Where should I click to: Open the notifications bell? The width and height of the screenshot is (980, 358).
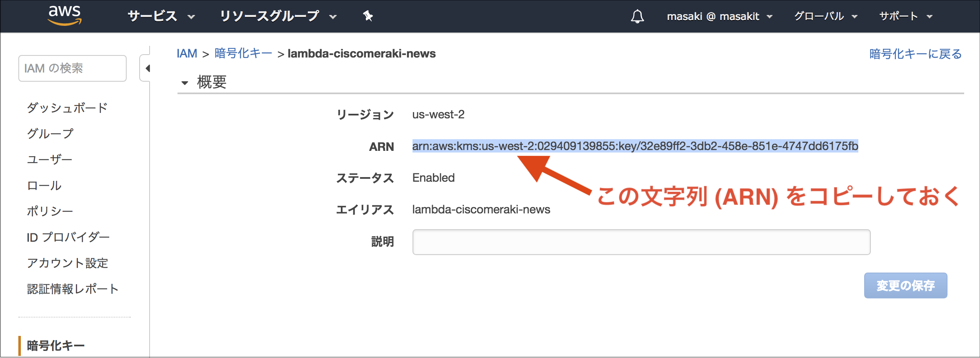point(637,17)
